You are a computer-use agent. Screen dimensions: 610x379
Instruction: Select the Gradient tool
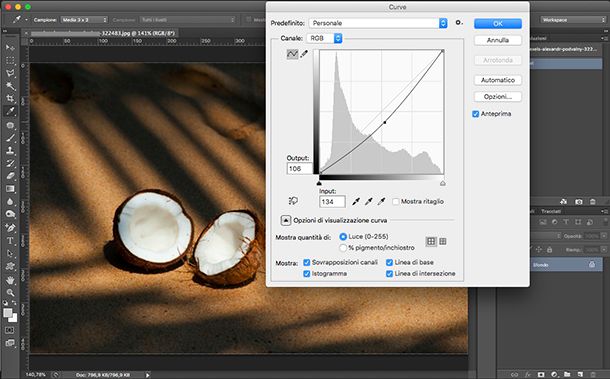[x=10, y=189]
